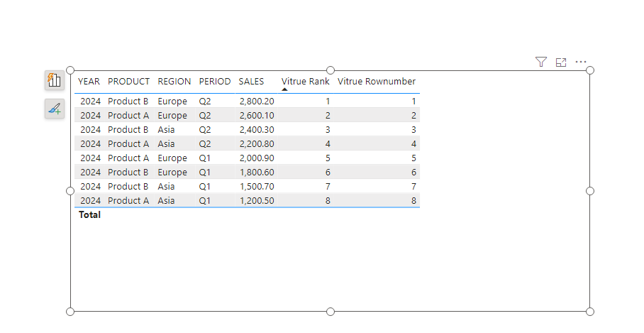Select the sales value 2,200.80
644x333 pixels.
[x=257, y=144]
